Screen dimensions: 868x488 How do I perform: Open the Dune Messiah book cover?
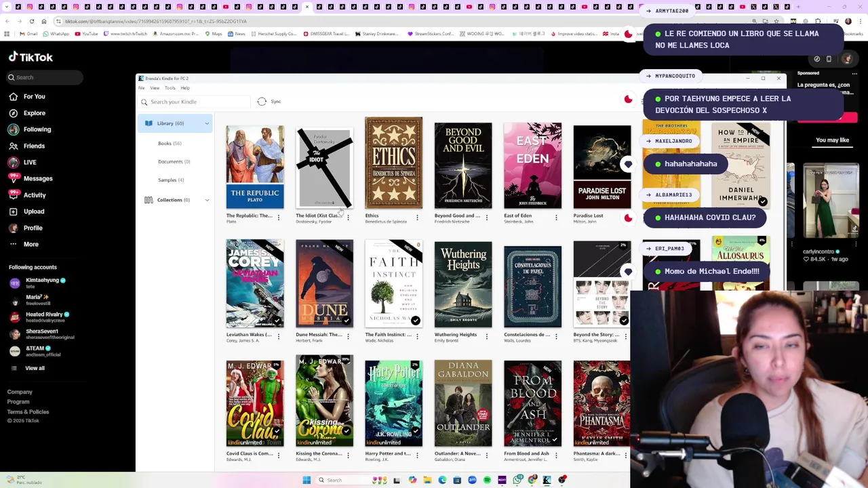(x=324, y=284)
